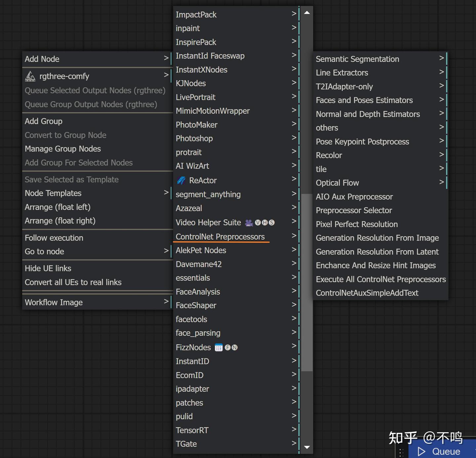Add the Pixel Perfect Resolution node
This screenshot has width=476, height=458.
click(380, 224)
